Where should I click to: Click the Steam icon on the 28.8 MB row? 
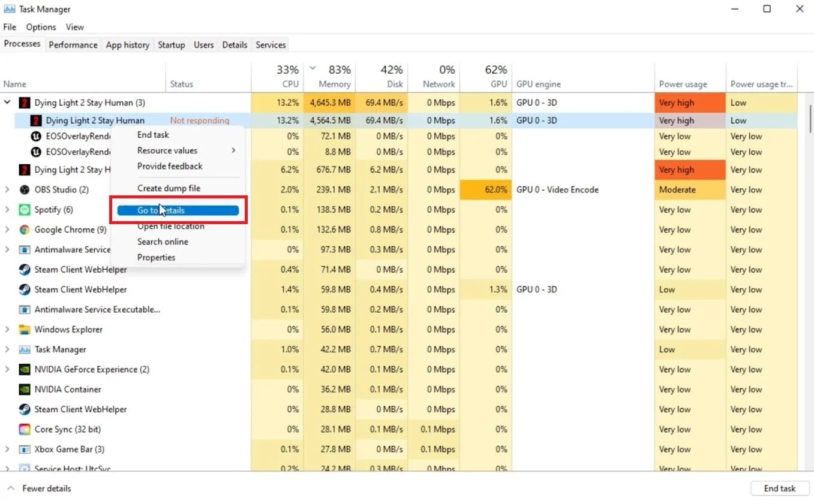tap(25, 409)
